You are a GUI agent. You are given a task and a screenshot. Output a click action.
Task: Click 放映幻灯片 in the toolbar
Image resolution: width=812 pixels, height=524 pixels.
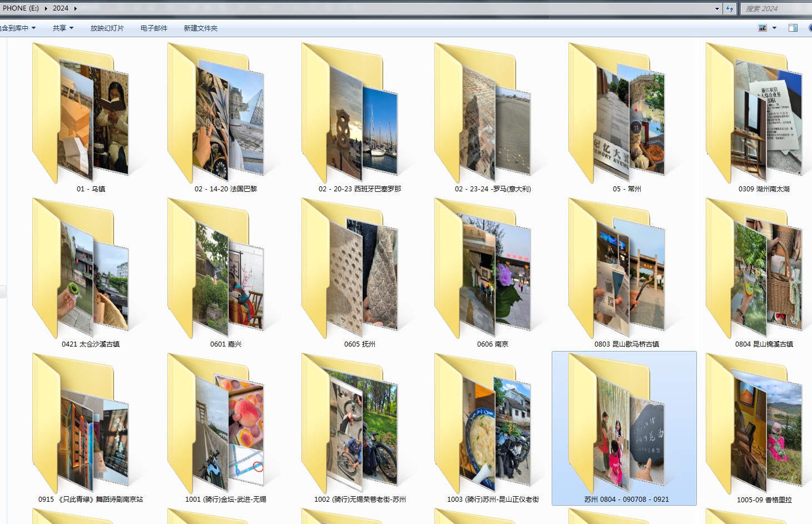pyautogui.click(x=107, y=28)
